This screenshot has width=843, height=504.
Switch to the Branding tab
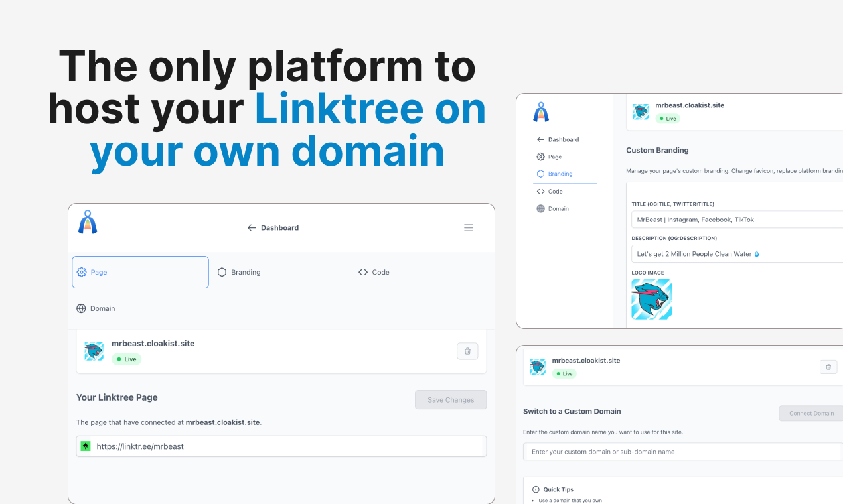(239, 272)
